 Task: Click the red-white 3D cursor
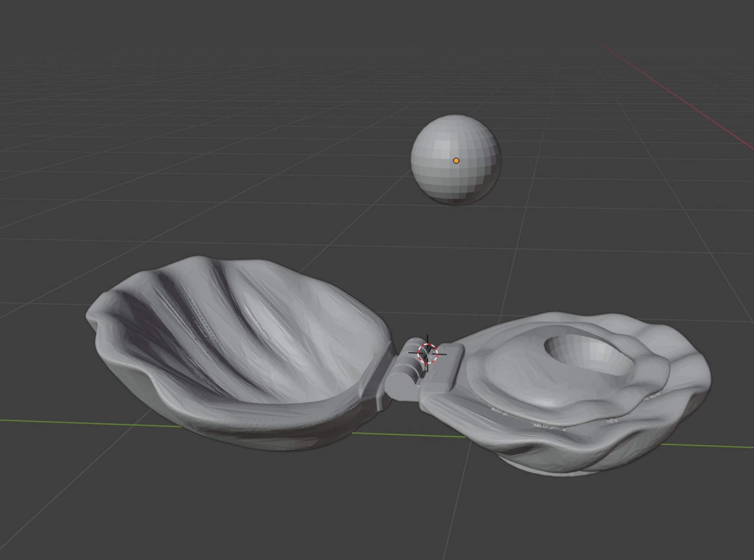(x=427, y=353)
